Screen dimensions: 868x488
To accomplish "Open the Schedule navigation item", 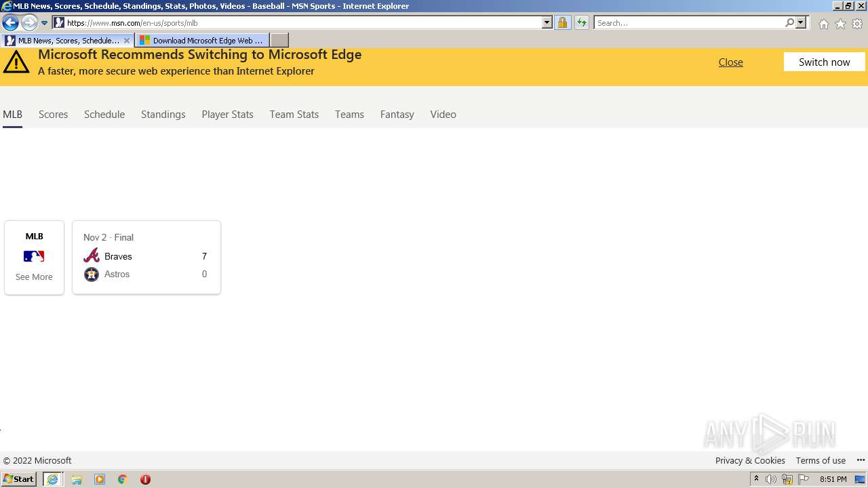I will tap(104, 114).
